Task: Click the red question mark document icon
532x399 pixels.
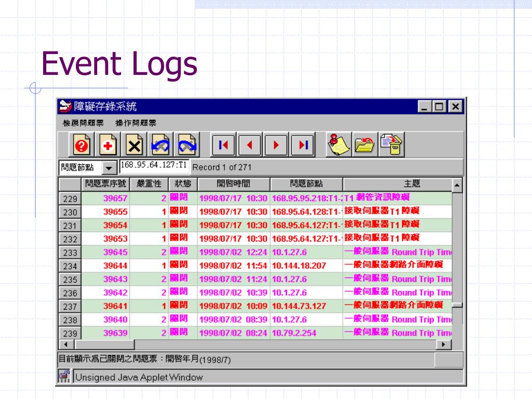Action: pos(82,145)
